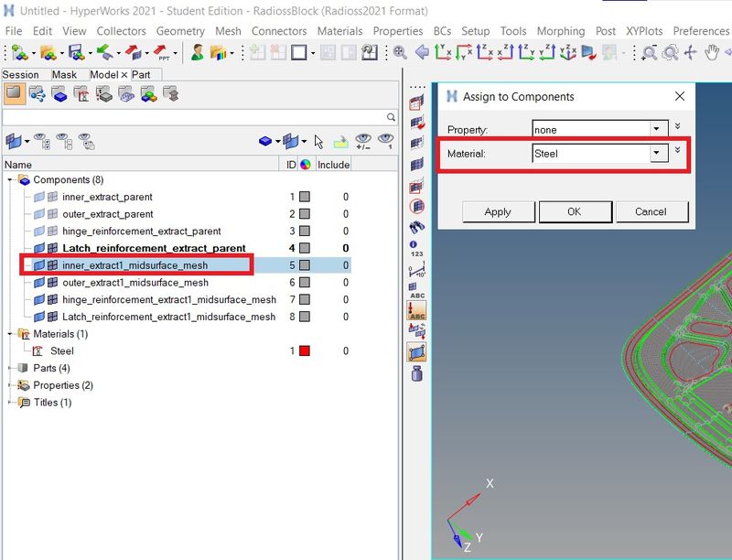Set the XY axis view icon
Image resolution: width=732 pixels, height=560 pixels.
(443, 52)
